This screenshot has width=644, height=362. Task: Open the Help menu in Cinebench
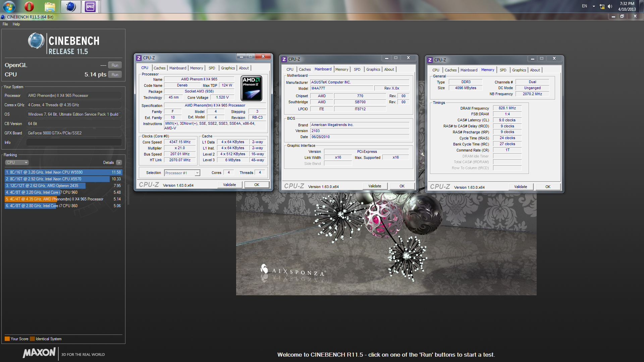pos(16,24)
